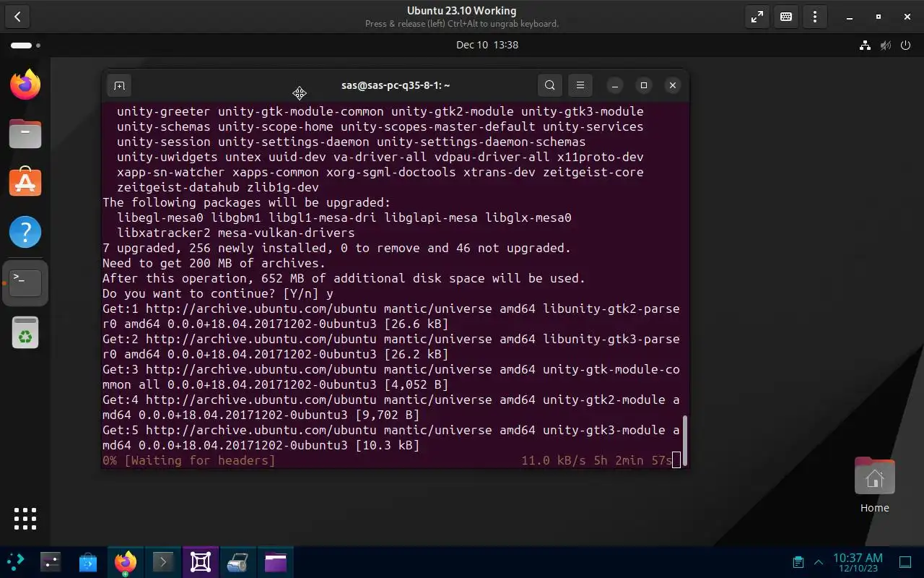Click the terminal vertical scrollbar thumb

coord(685,439)
